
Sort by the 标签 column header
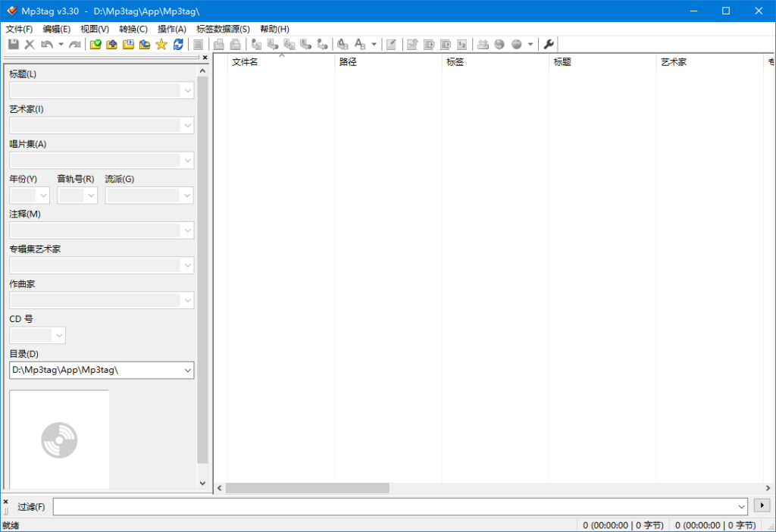(496, 62)
